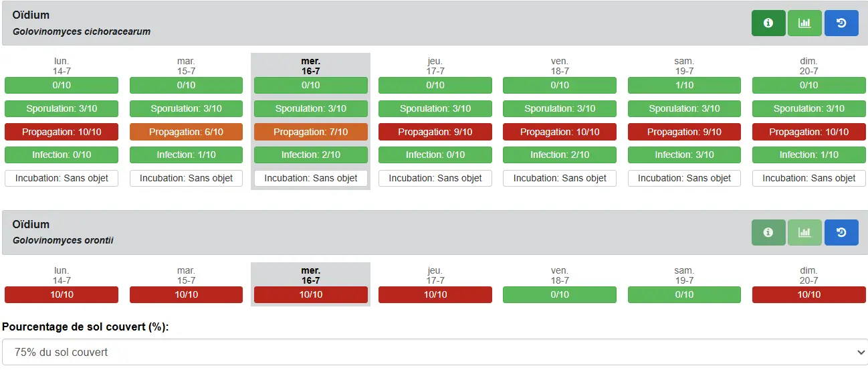Select dim. 20-7 in the orontii section
This screenshot has width=868, height=370.
(808, 275)
